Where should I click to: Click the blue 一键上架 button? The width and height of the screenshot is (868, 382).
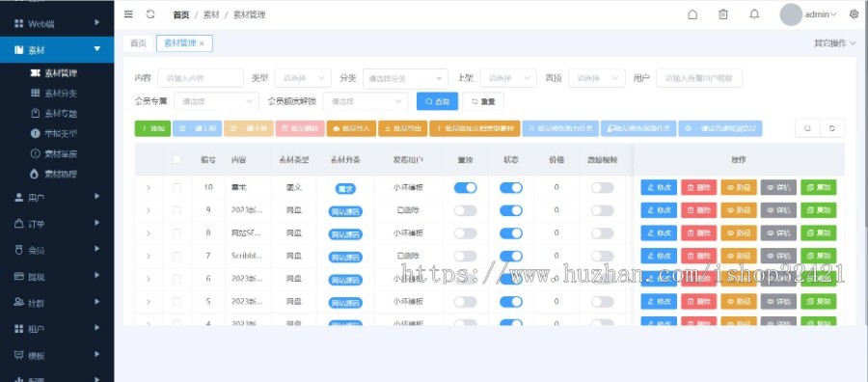click(x=197, y=128)
